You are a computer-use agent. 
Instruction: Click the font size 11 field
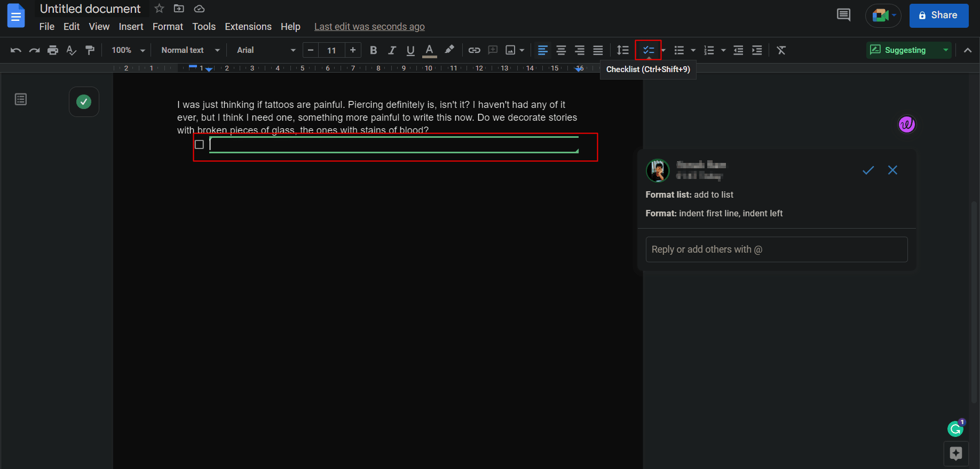pyautogui.click(x=331, y=50)
